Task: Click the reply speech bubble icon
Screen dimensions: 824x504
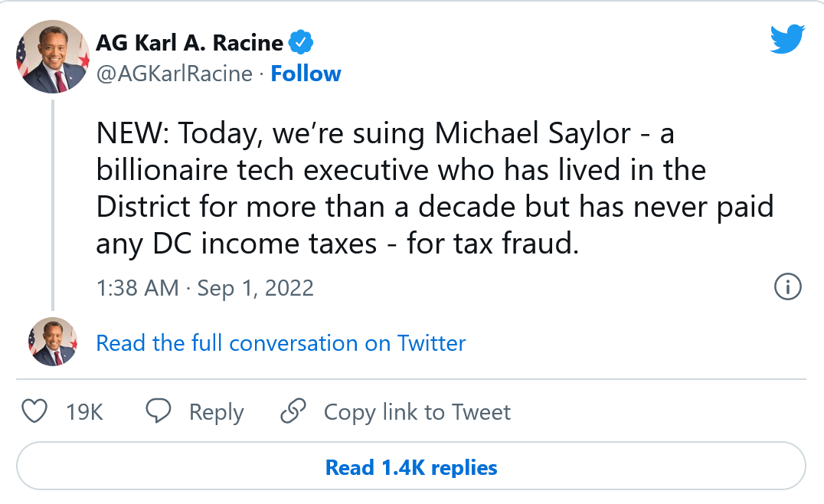Action: pyautogui.click(x=159, y=411)
